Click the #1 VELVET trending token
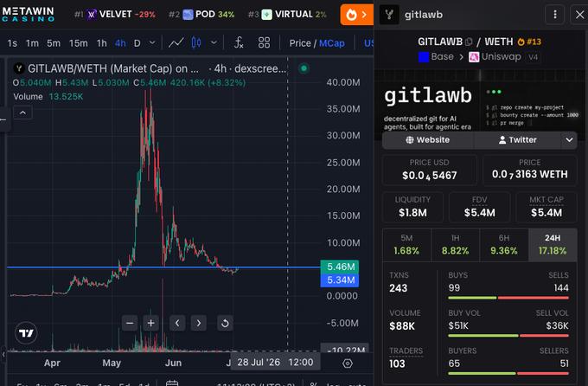The width and height of the screenshot is (588, 386). point(114,15)
